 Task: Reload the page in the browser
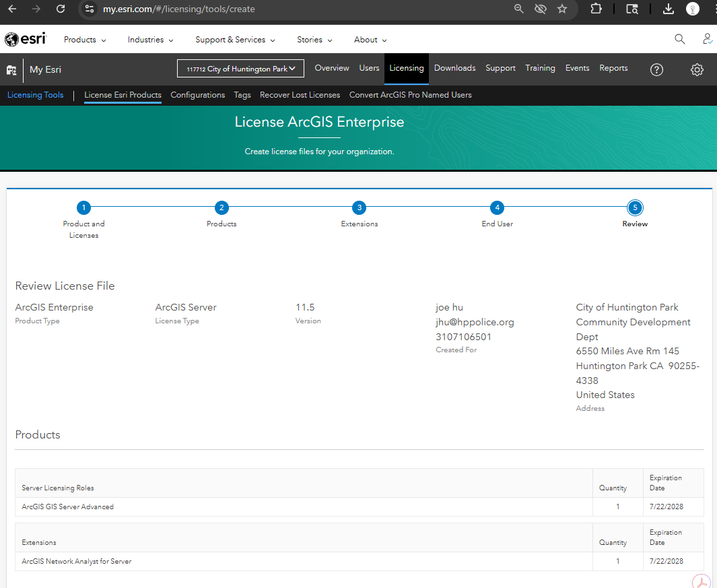click(x=61, y=9)
